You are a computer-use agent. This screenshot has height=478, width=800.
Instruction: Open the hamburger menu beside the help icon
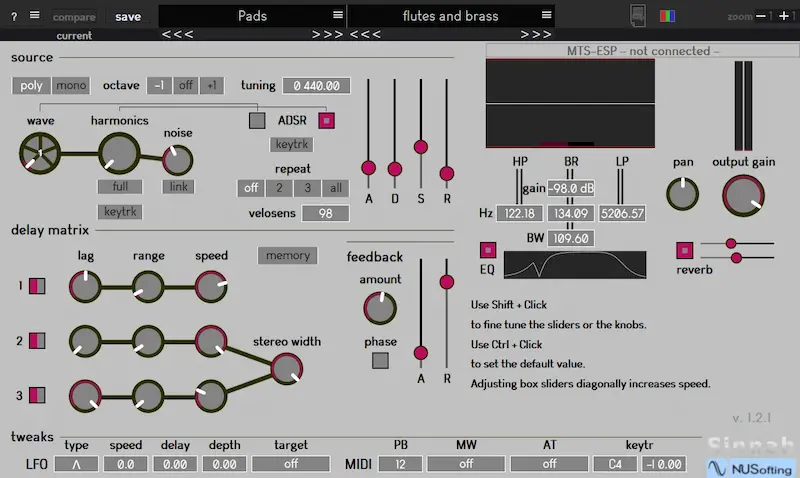[x=34, y=15]
